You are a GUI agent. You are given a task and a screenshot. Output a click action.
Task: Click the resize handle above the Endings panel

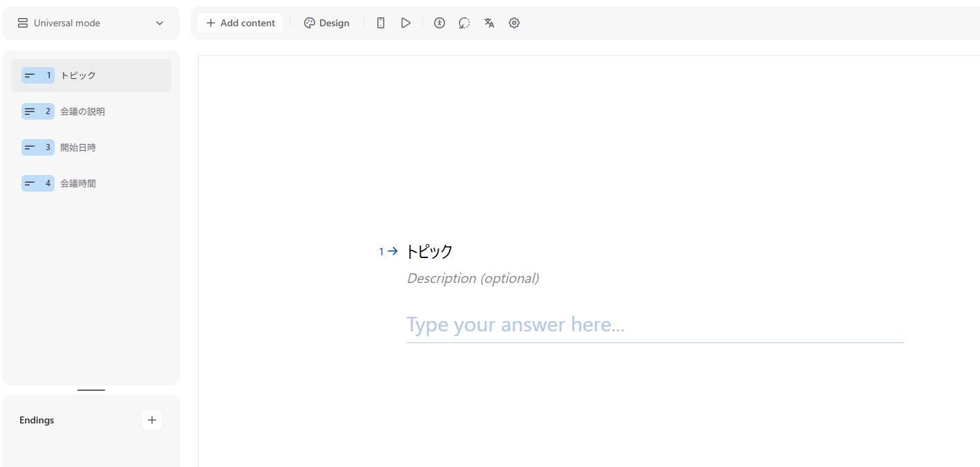point(91,390)
